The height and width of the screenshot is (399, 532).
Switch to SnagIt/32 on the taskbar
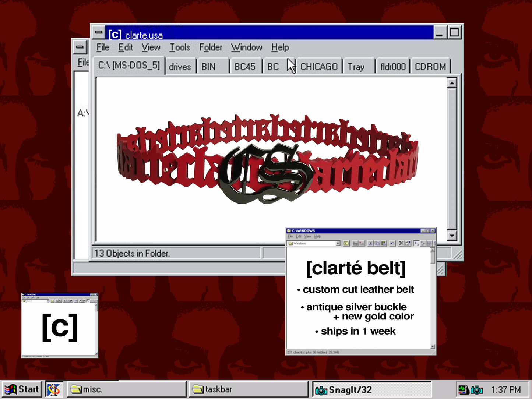click(372, 389)
